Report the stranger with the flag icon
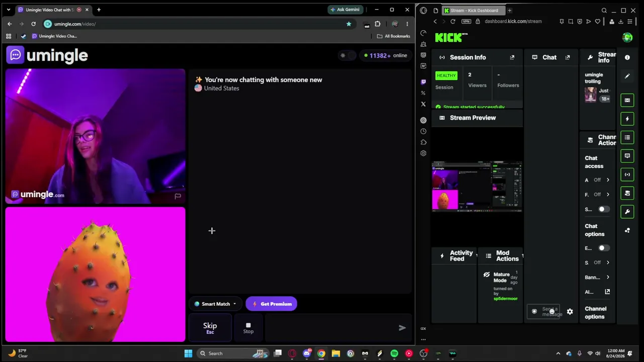The height and width of the screenshot is (362, 644). coord(178,196)
